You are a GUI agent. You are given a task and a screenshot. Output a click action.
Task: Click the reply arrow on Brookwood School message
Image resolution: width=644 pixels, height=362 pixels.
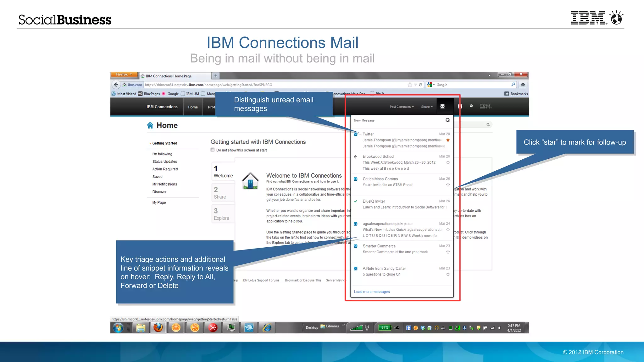[x=356, y=156]
